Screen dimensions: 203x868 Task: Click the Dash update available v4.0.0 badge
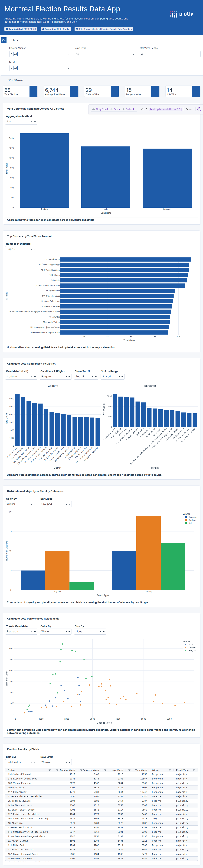coord(165,109)
